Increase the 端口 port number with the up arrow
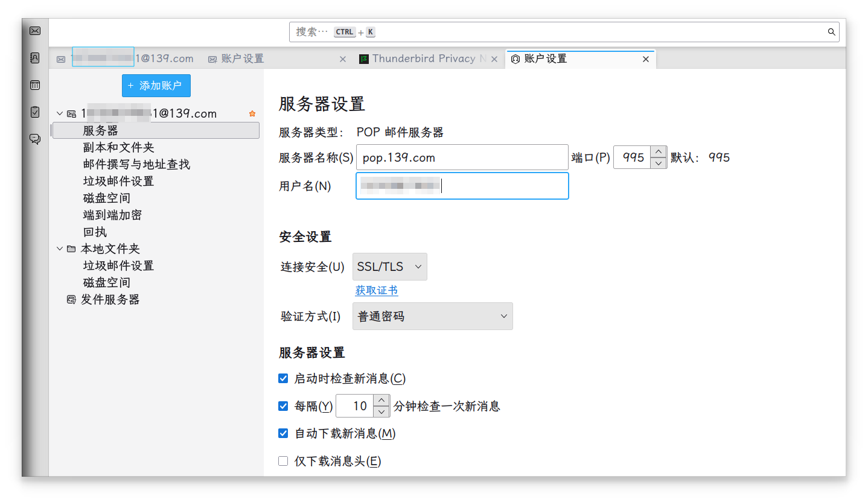 click(659, 151)
